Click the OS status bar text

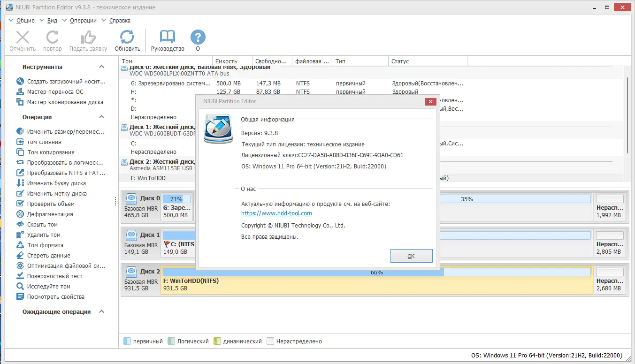[547, 355]
